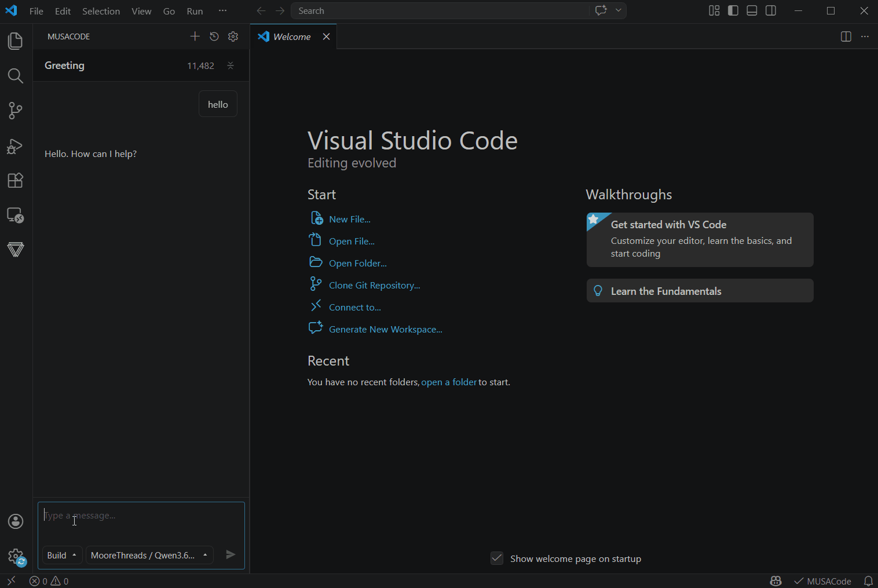878x588 pixels.
Task: Open the Manage gear in activity bar
Action: [x=16, y=557]
